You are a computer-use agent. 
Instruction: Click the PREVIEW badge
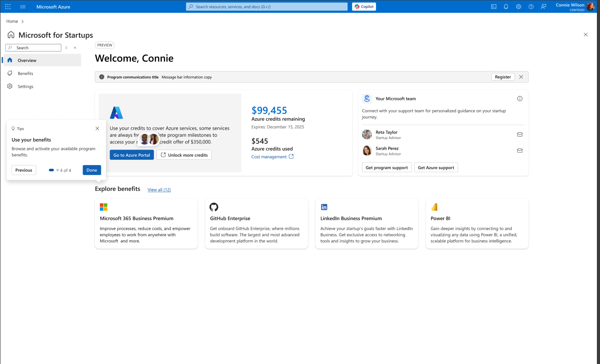coord(105,45)
